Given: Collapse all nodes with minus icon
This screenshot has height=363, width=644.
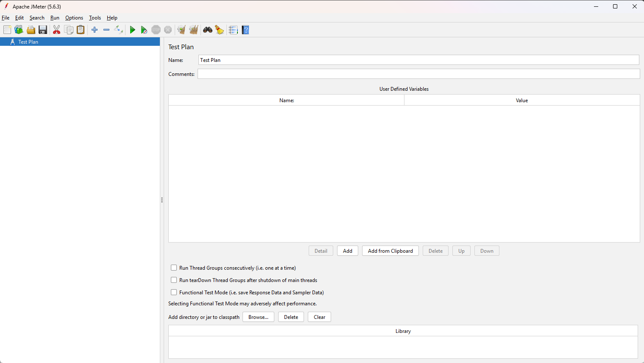Looking at the screenshot, I should [106, 30].
